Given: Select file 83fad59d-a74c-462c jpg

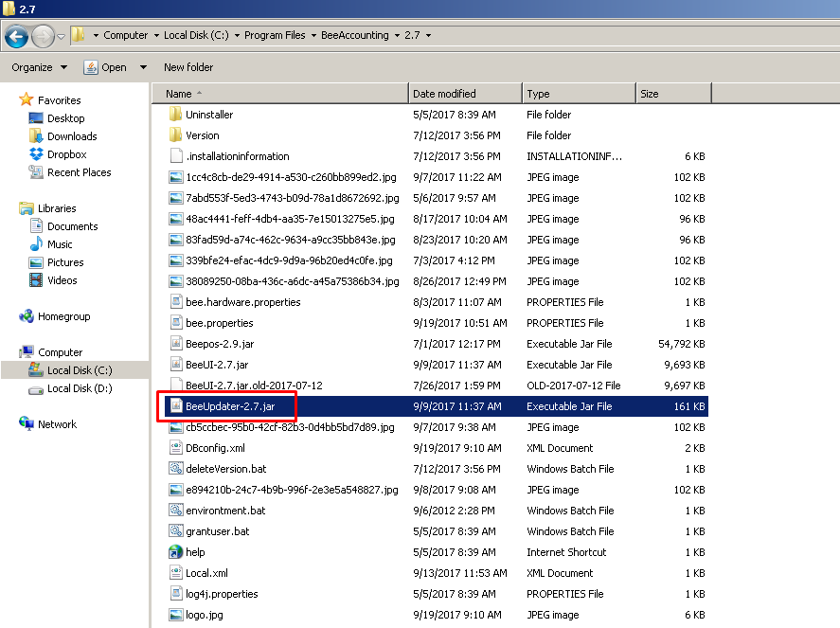Looking at the screenshot, I should (x=291, y=240).
